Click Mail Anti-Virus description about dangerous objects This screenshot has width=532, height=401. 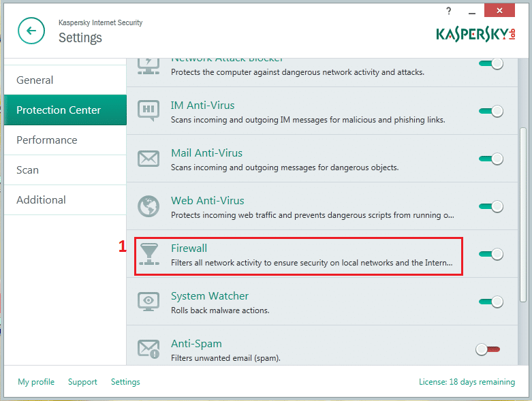[x=285, y=167]
